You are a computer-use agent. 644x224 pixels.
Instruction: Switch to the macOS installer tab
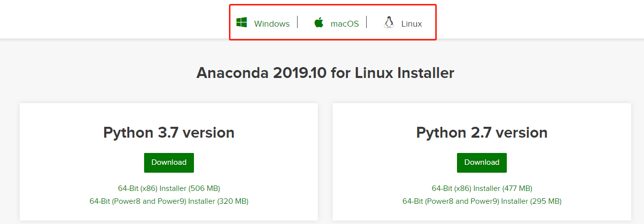point(344,24)
